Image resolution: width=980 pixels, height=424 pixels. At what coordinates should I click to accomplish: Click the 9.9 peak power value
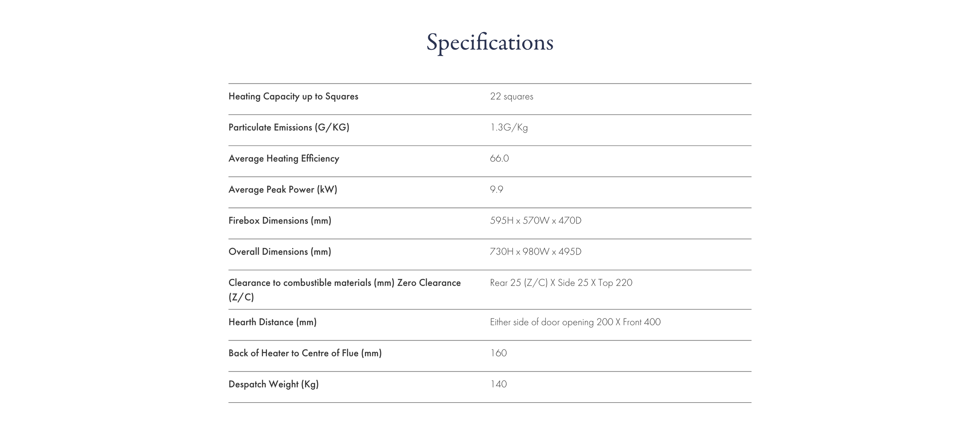click(497, 189)
